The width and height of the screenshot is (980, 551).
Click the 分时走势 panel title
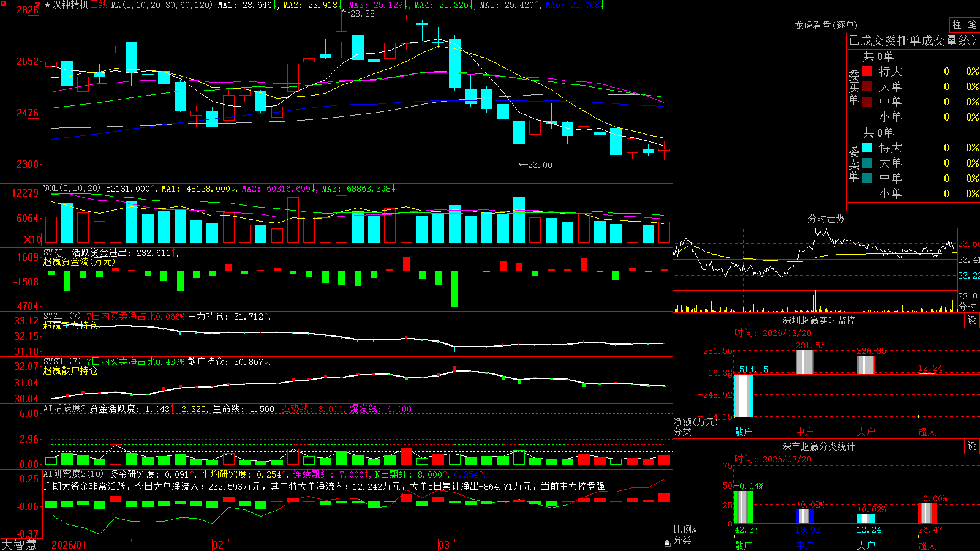coord(826,219)
